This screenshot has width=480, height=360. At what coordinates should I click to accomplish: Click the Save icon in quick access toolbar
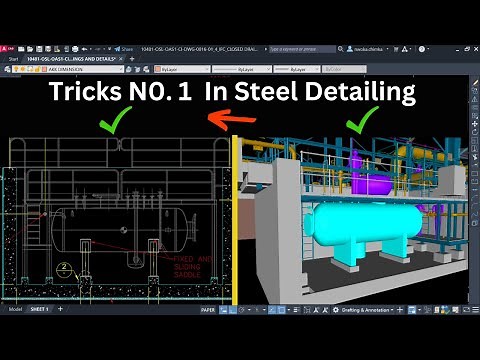[x=39, y=49]
